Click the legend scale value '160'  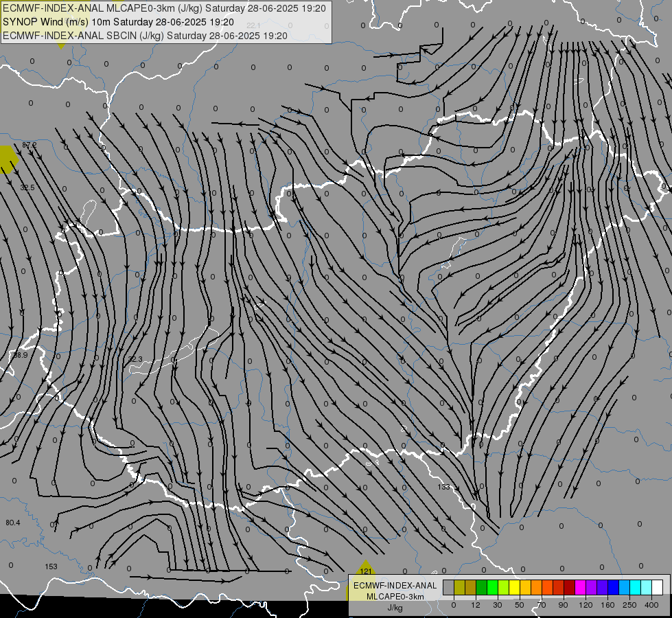pos(607,605)
